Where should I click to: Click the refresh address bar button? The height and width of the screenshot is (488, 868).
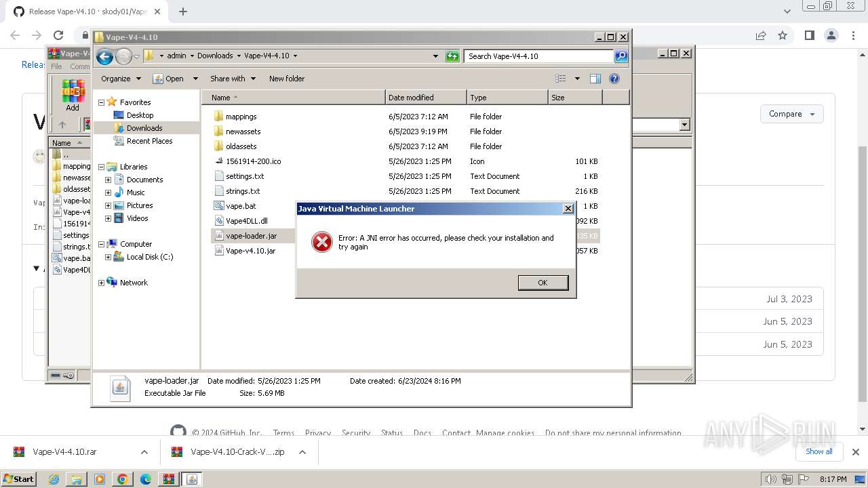(452, 56)
